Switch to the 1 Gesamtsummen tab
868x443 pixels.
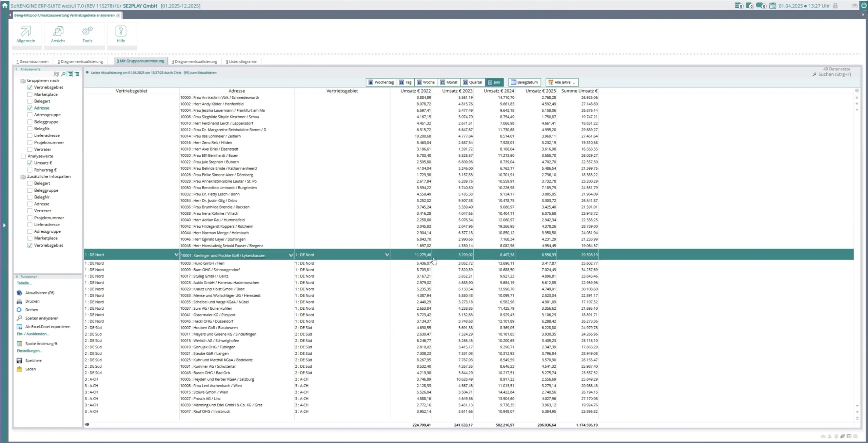click(x=33, y=62)
